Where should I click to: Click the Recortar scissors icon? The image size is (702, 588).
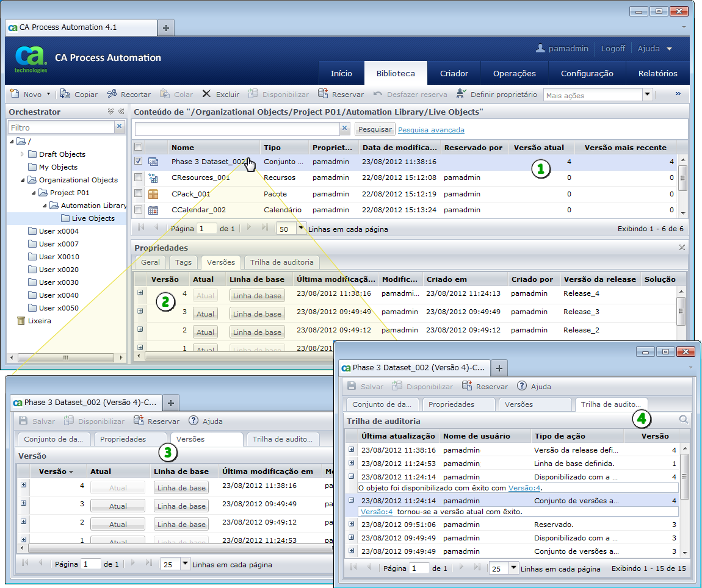click(x=112, y=95)
